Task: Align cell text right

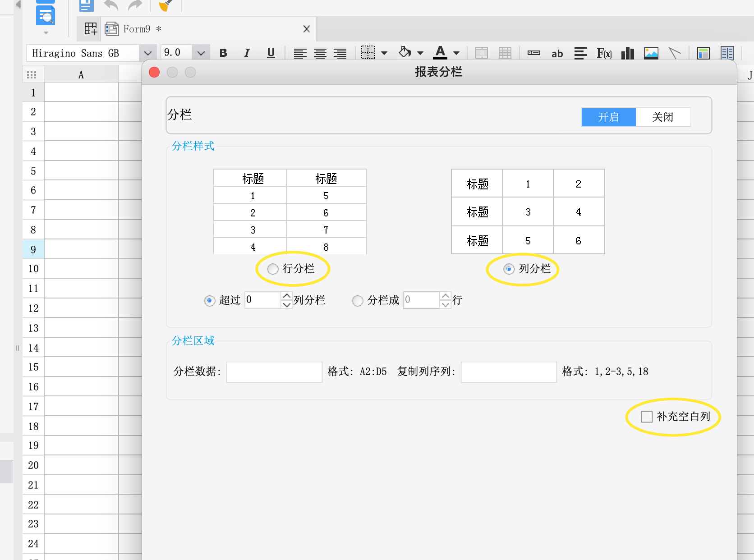Action: point(340,53)
